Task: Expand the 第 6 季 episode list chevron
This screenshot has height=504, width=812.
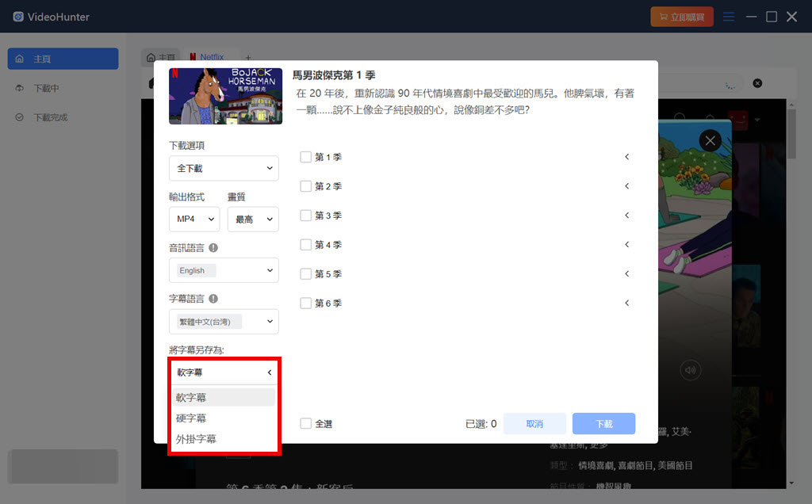Action: [x=627, y=303]
